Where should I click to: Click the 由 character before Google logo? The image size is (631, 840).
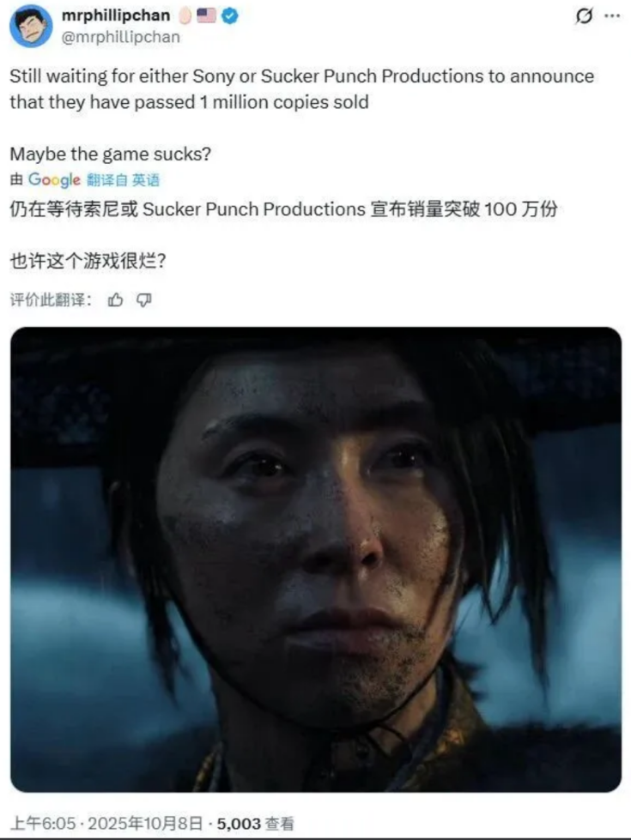click(x=16, y=179)
